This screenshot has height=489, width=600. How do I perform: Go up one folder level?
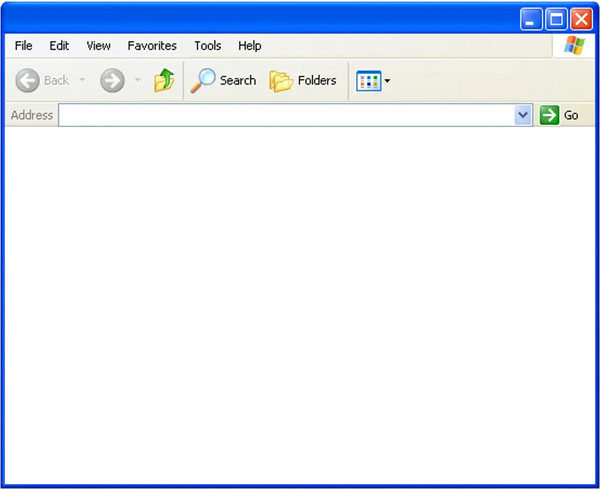click(164, 80)
